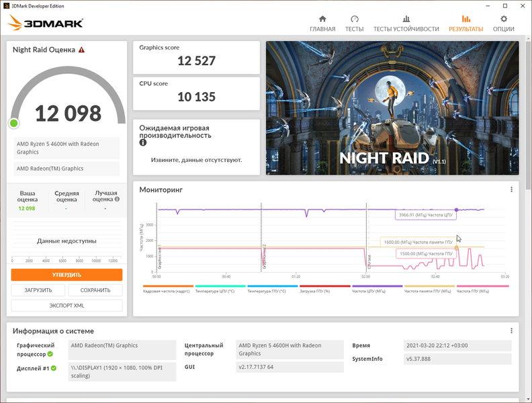Click the Средняя оценка column

point(66,200)
